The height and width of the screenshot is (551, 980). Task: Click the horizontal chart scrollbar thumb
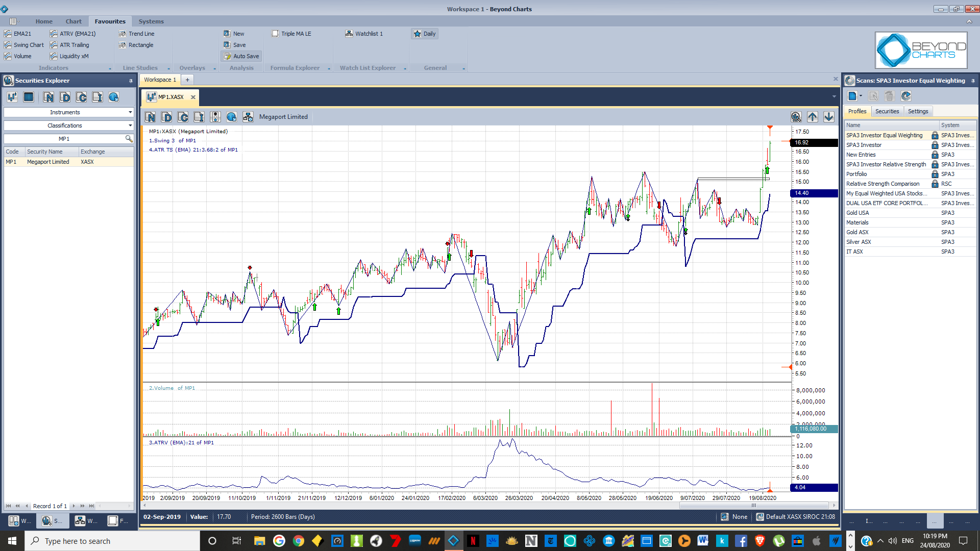(753, 506)
